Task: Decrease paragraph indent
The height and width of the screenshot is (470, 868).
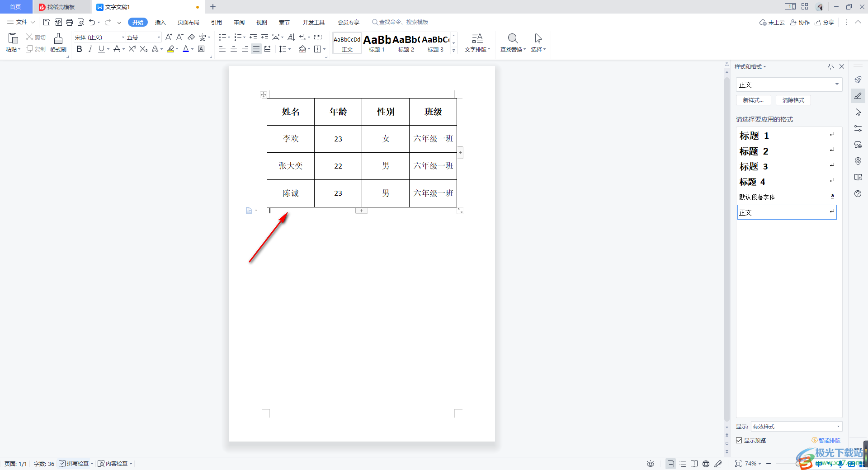Action: pyautogui.click(x=253, y=37)
